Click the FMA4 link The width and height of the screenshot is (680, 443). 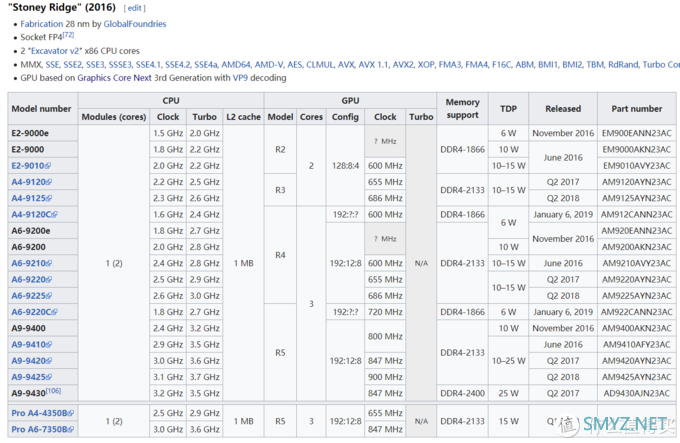(476, 65)
